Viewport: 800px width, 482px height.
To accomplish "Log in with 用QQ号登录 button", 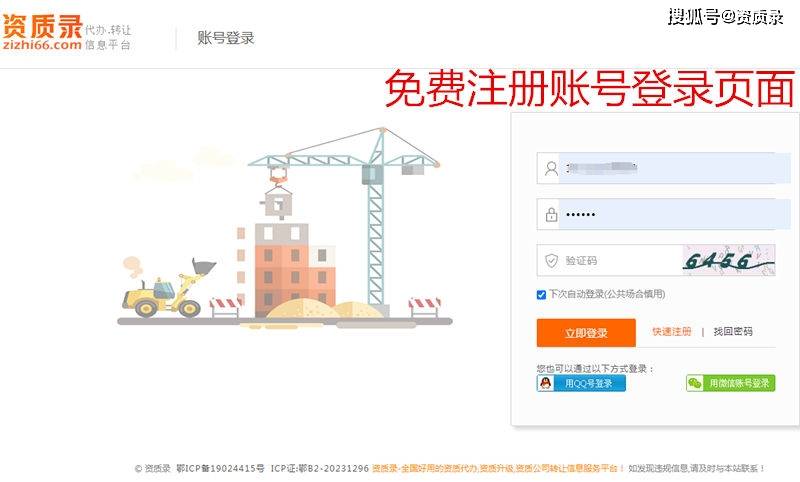I will point(581,383).
